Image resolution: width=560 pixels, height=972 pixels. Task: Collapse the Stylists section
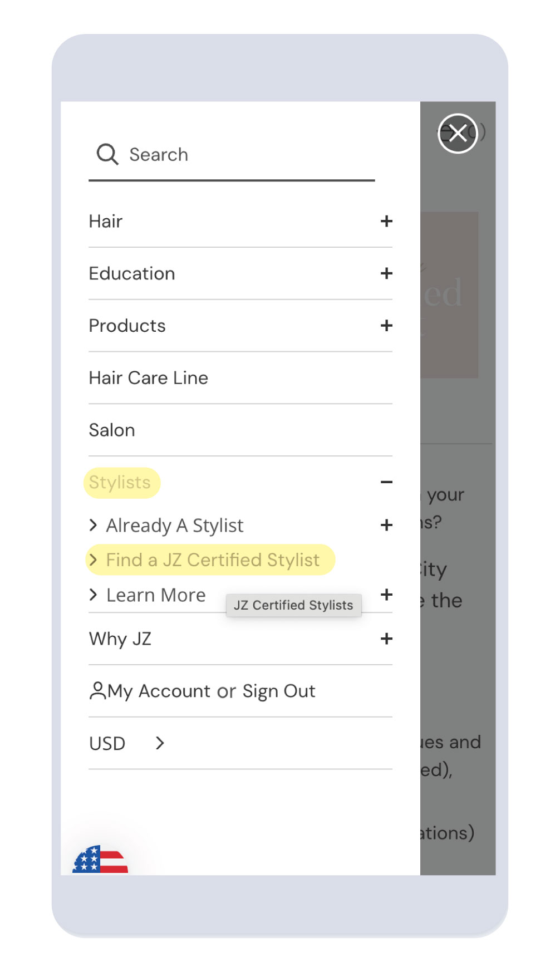tap(386, 482)
